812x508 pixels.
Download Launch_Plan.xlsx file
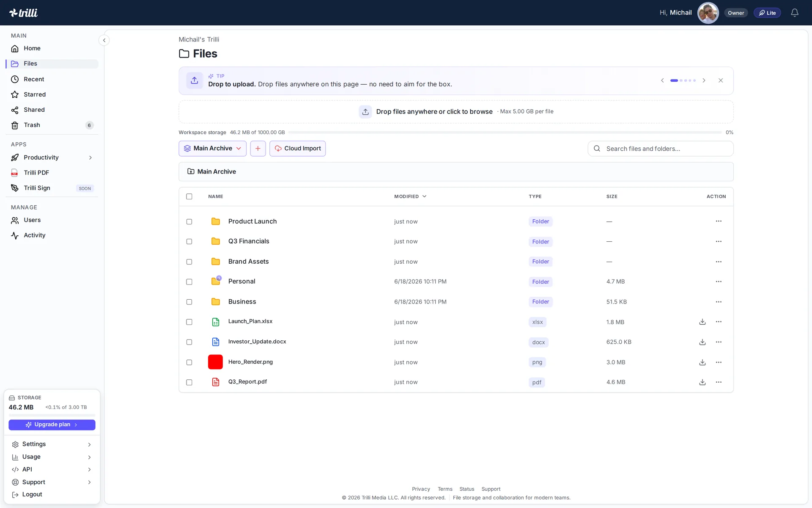click(x=702, y=322)
